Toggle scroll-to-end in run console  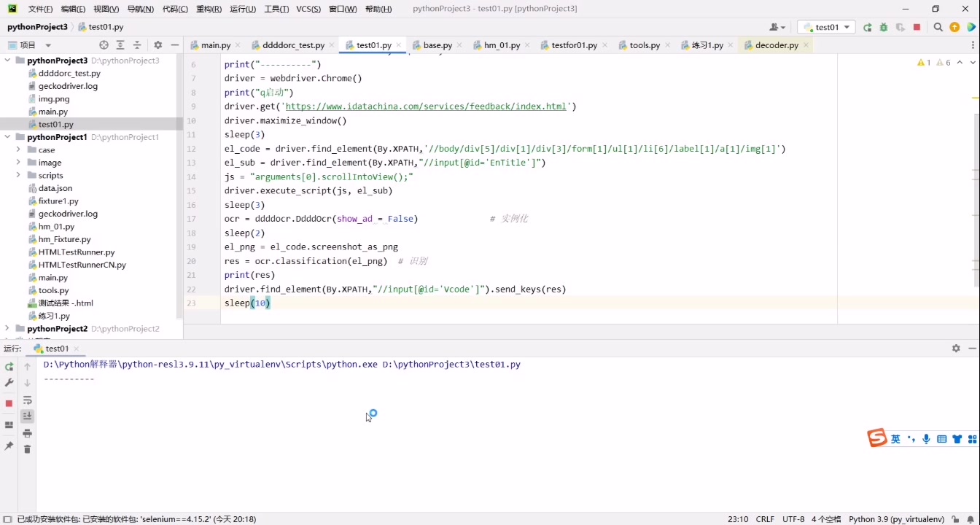[27, 416]
